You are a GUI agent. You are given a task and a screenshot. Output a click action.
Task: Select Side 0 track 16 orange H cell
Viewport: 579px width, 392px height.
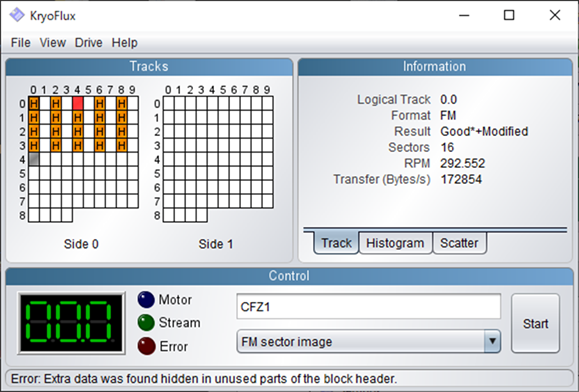[100, 117]
